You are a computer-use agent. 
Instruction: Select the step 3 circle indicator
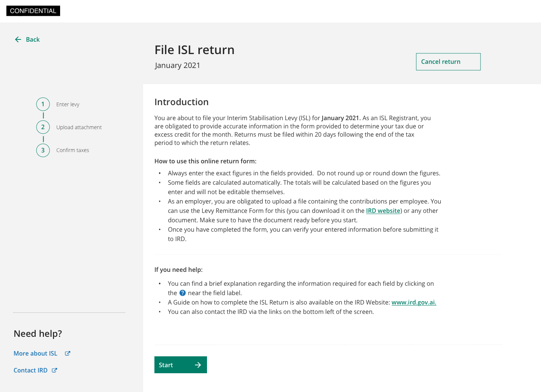pos(43,150)
